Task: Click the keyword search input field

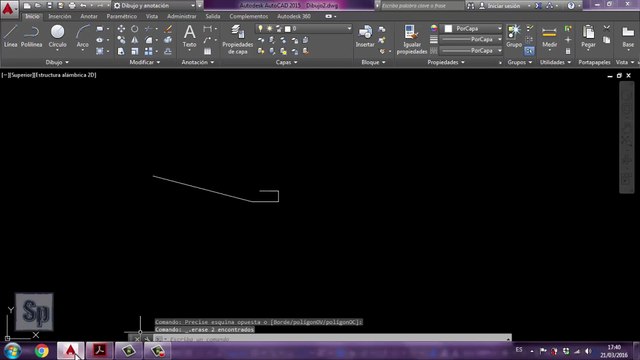Action: click(422, 6)
